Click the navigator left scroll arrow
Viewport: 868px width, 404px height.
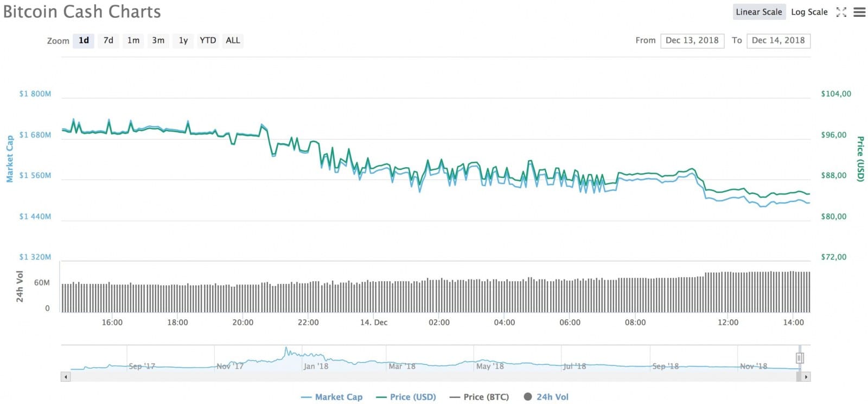66,376
